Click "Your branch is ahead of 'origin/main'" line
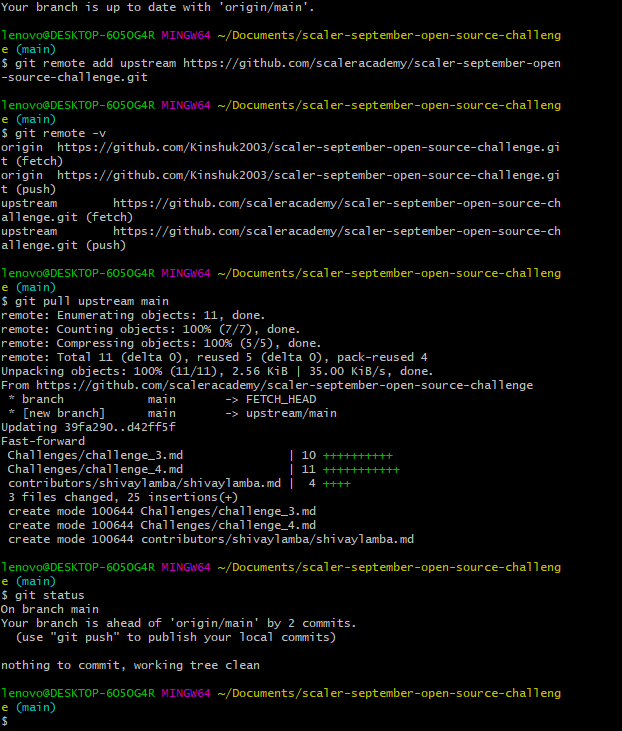This screenshot has height=731, width=622. pyautogui.click(x=179, y=623)
